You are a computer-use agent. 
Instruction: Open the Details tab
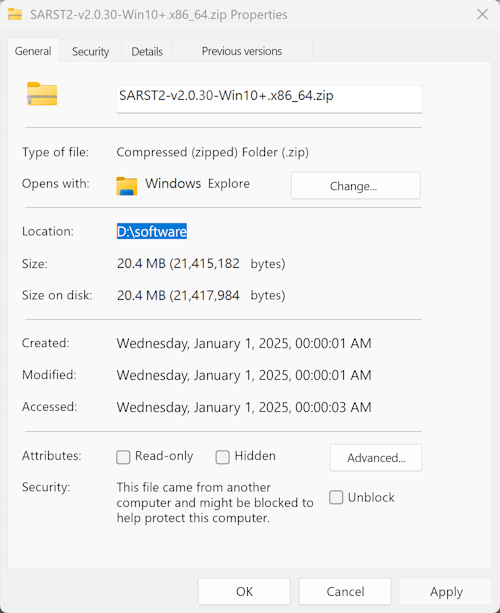[147, 51]
